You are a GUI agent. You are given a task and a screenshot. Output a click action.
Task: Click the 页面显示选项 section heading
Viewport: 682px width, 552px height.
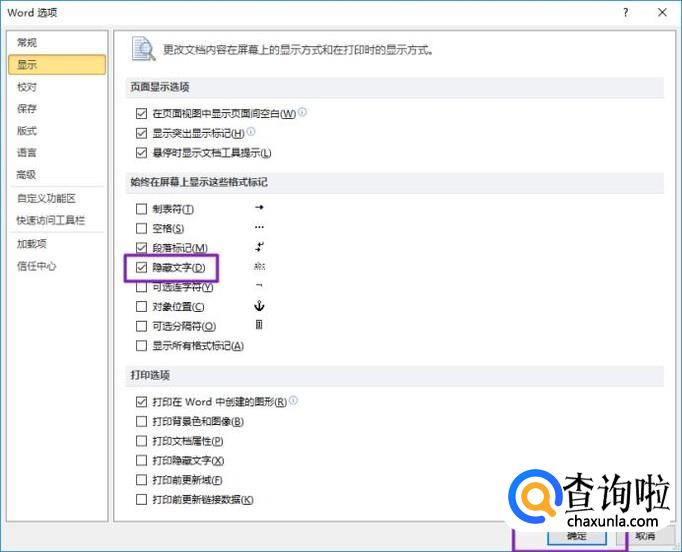(160, 87)
